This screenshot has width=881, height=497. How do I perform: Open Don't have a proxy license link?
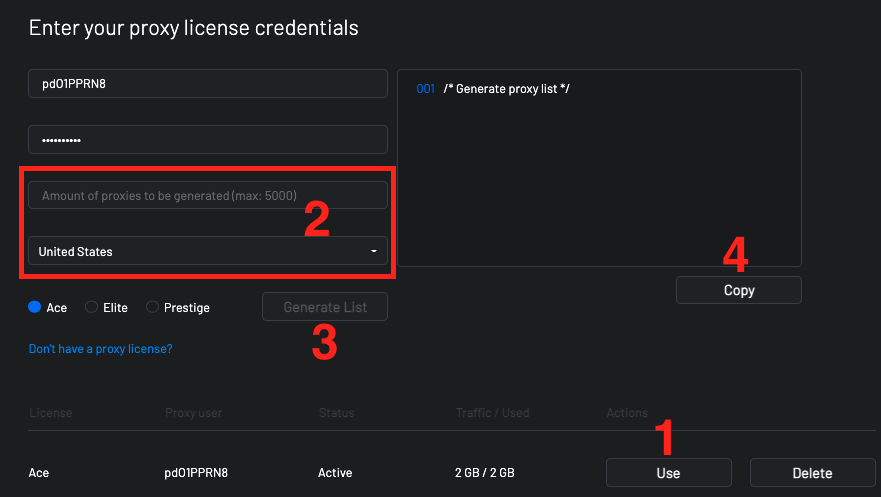click(101, 349)
